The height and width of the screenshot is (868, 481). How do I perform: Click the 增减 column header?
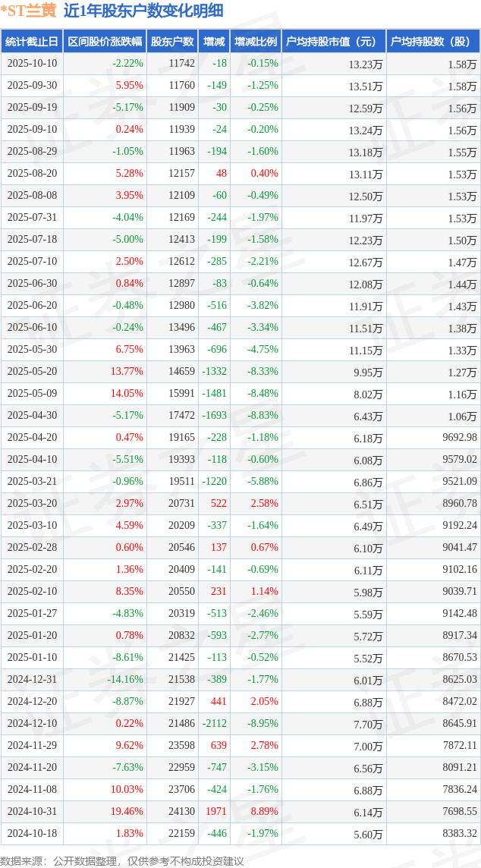pos(215,42)
